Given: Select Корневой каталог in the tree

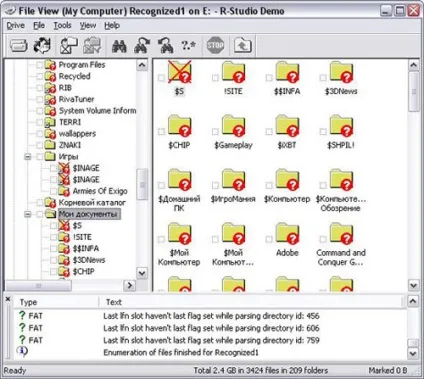Looking at the screenshot, I should tap(92, 202).
